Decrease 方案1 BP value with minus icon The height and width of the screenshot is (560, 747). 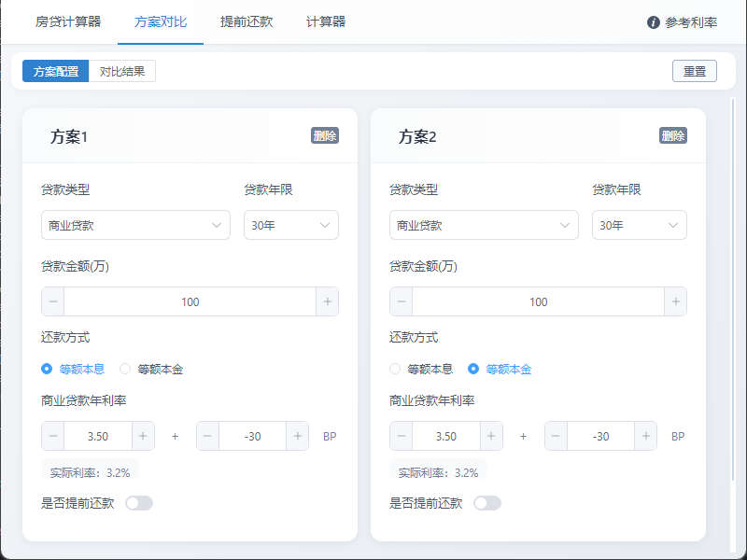[208, 436]
